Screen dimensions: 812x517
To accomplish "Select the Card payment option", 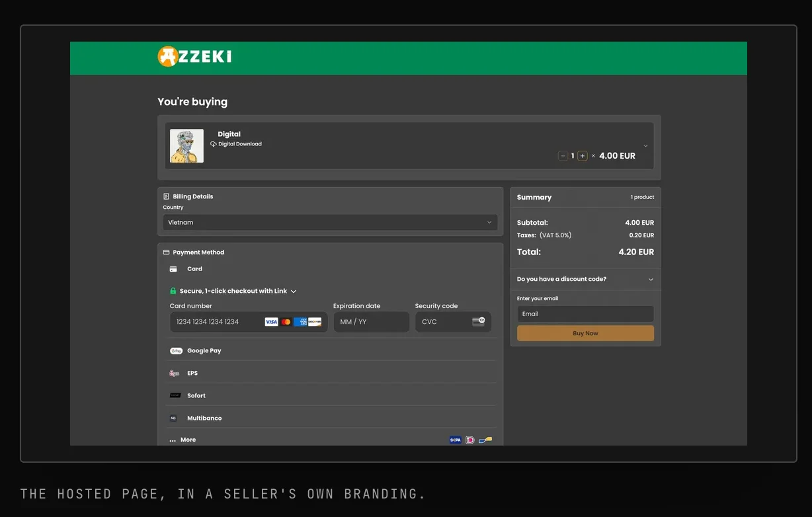I will (x=331, y=269).
